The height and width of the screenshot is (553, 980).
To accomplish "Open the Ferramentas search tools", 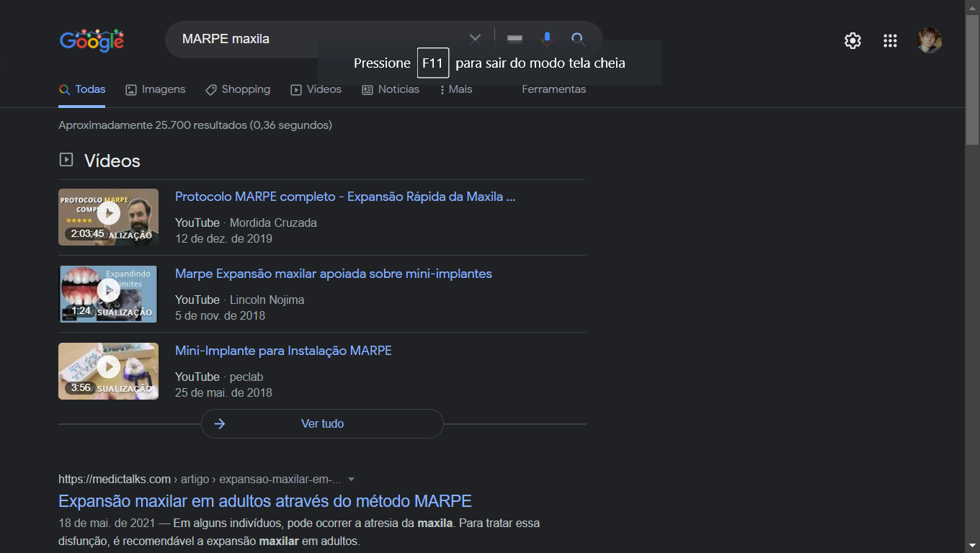I will (554, 89).
